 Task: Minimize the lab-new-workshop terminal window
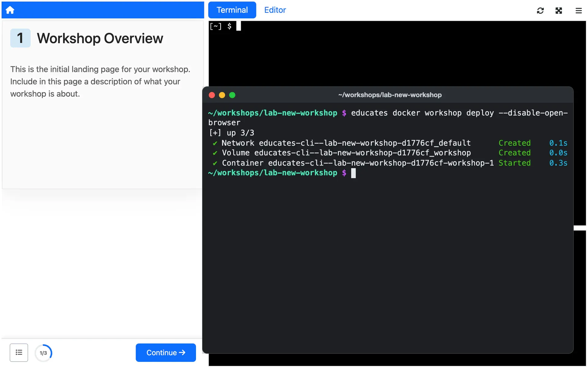[222, 95]
